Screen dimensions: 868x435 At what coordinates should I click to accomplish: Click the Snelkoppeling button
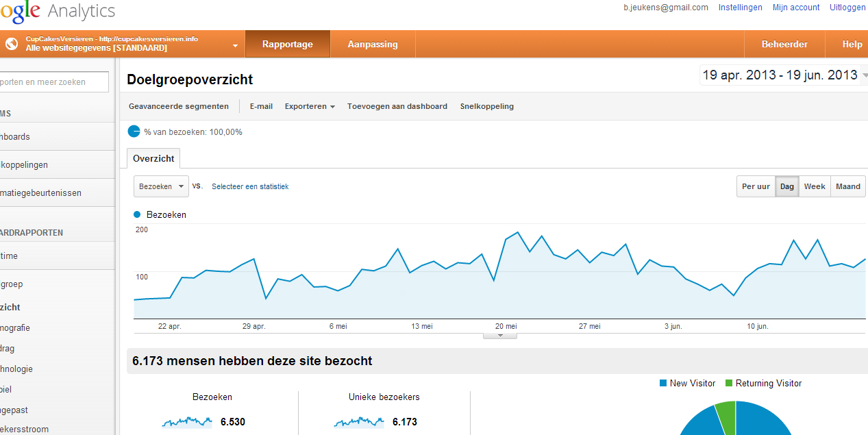click(x=487, y=106)
